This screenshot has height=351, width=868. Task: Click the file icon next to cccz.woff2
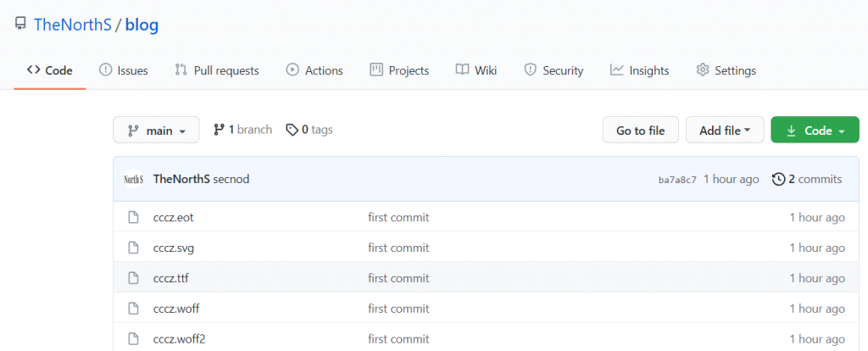(133, 339)
